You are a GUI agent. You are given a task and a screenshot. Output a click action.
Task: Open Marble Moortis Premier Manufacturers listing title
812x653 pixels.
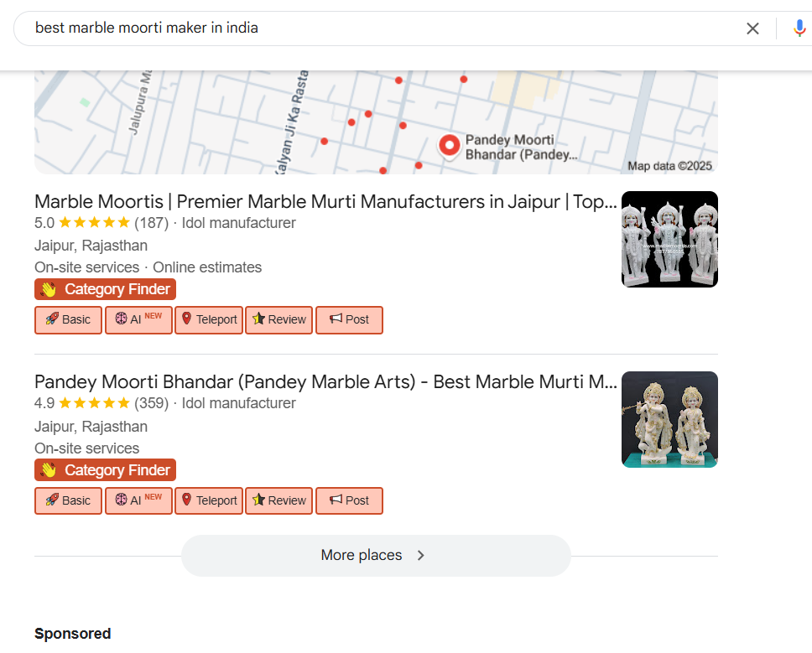pos(325,202)
